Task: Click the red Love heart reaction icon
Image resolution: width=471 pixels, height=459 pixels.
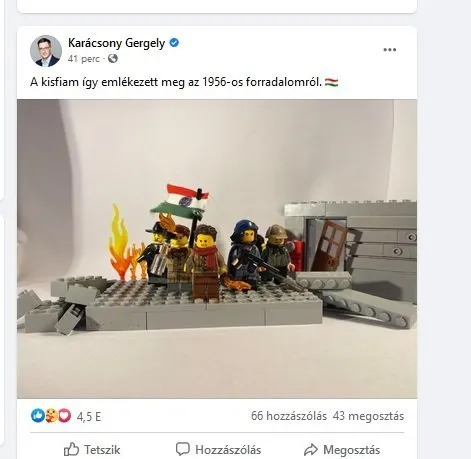Action: 64,416
